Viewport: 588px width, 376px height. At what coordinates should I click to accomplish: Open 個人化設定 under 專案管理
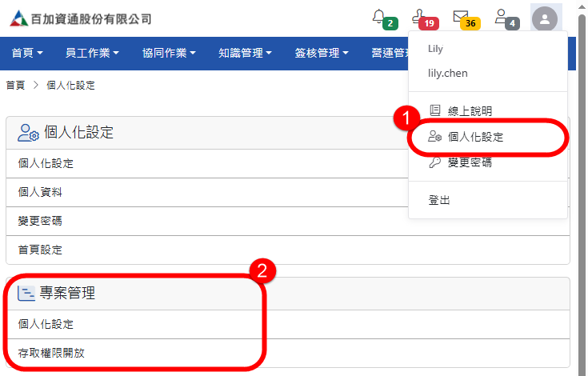[288, 324]
